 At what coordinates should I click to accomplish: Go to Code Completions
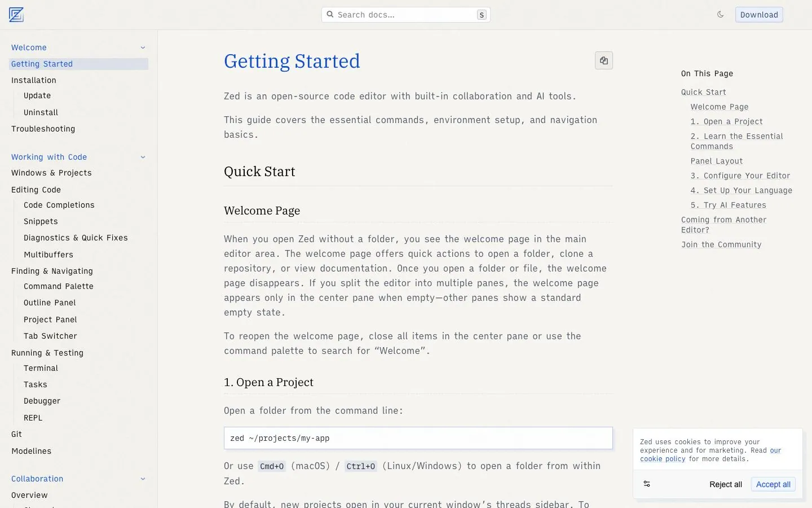[59, 205]
